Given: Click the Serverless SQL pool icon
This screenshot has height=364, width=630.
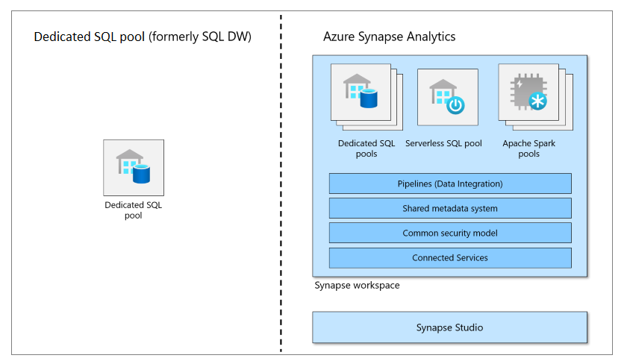Looking at the screenshot, I should coord(448,97).
